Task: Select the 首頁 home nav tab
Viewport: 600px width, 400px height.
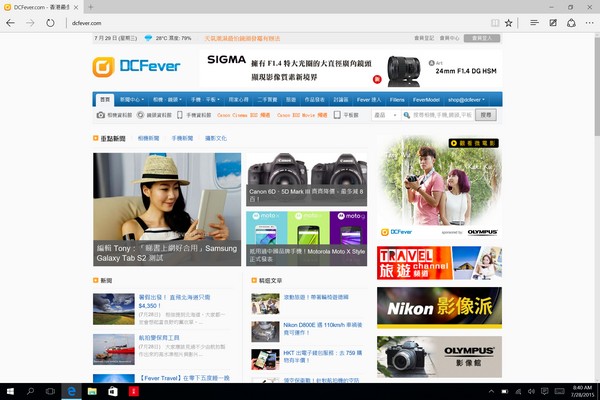Action: tap(105, 100)
